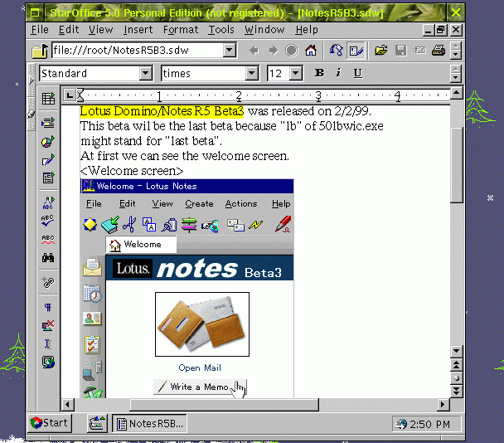Open the View menu

101,30
